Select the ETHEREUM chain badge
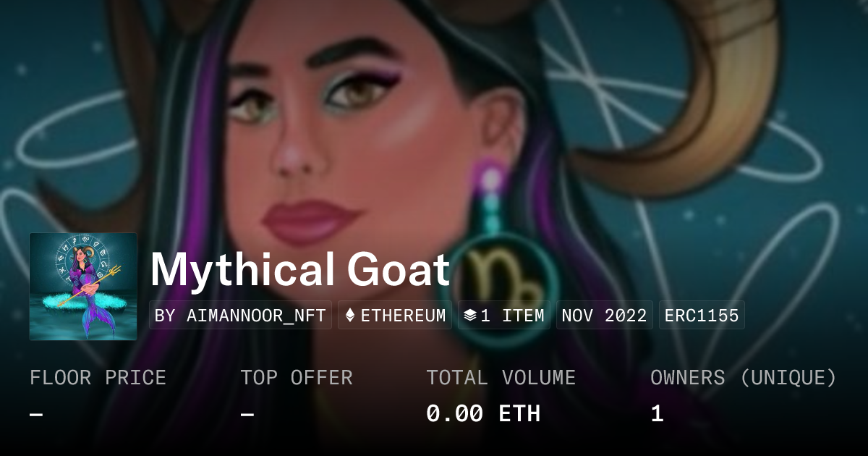Viewport: 868px width, 456px height. tap(395, 316)
